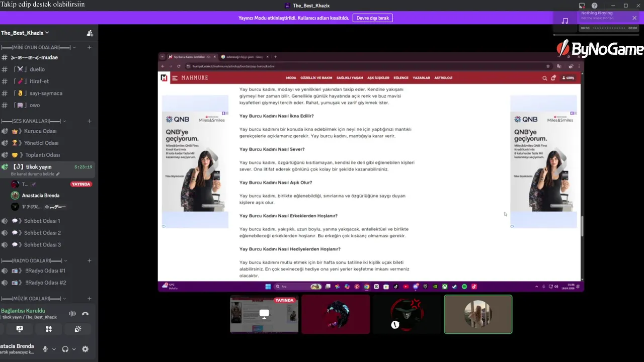Open the help question mark icon
The height and width of the screenshot is (362, 644).
click(x=595, y=6)
